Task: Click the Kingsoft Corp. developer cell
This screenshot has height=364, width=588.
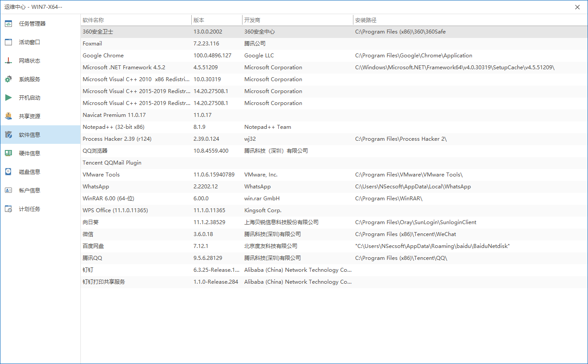Action: (263, 210)
